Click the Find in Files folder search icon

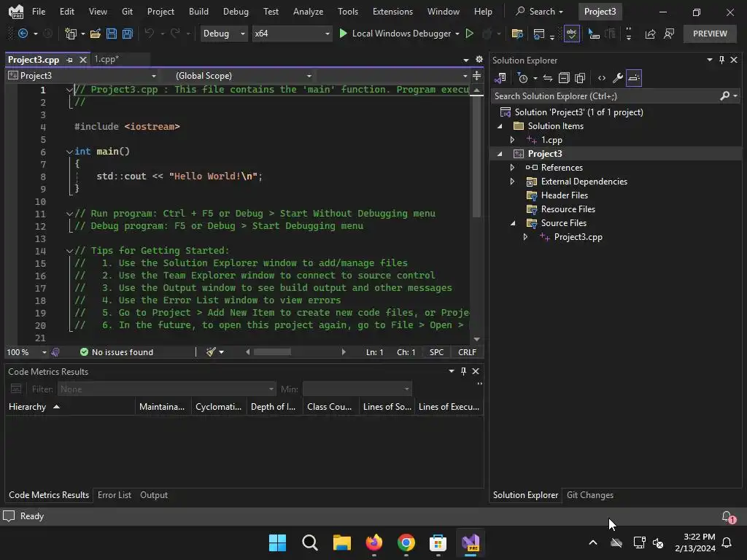[x=517, y=34]
